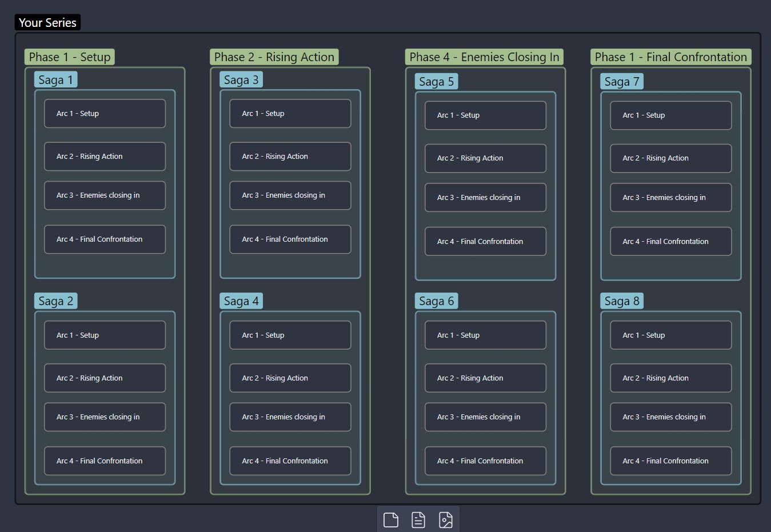Pick Saga 2's Arc 3 - Enemies closing in
771x532 pixels.
coord(105,417)
